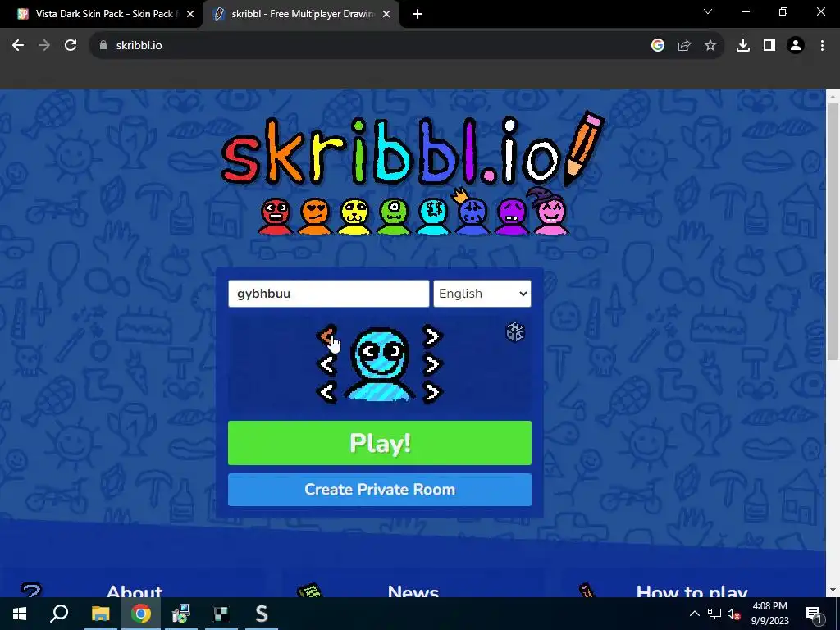The image size is (840, 630).
Task: Select next avatar mouth with middle right arrow
Action: click(431, 364)
